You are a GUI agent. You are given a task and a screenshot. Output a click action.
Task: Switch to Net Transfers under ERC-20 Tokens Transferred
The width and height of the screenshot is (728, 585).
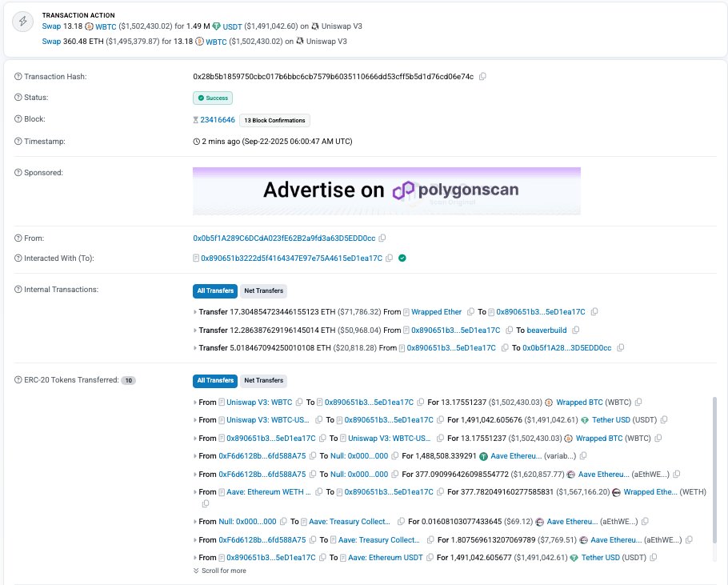(x=263, y=381)
